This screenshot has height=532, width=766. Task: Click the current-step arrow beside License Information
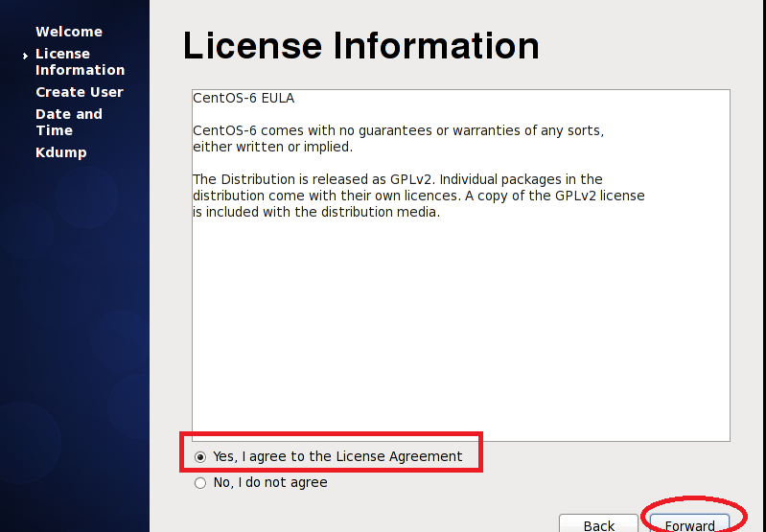25,57
